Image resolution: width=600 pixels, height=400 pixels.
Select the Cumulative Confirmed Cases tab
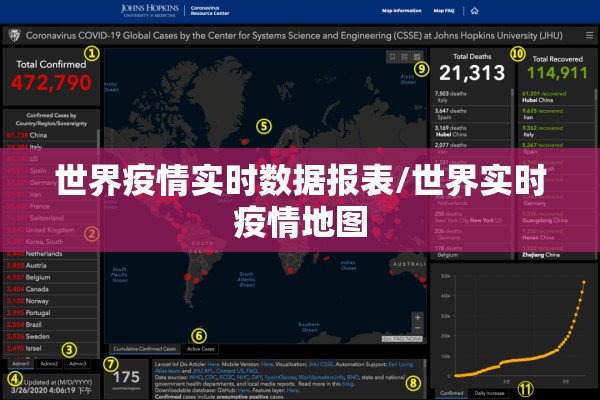pos(145,349)
